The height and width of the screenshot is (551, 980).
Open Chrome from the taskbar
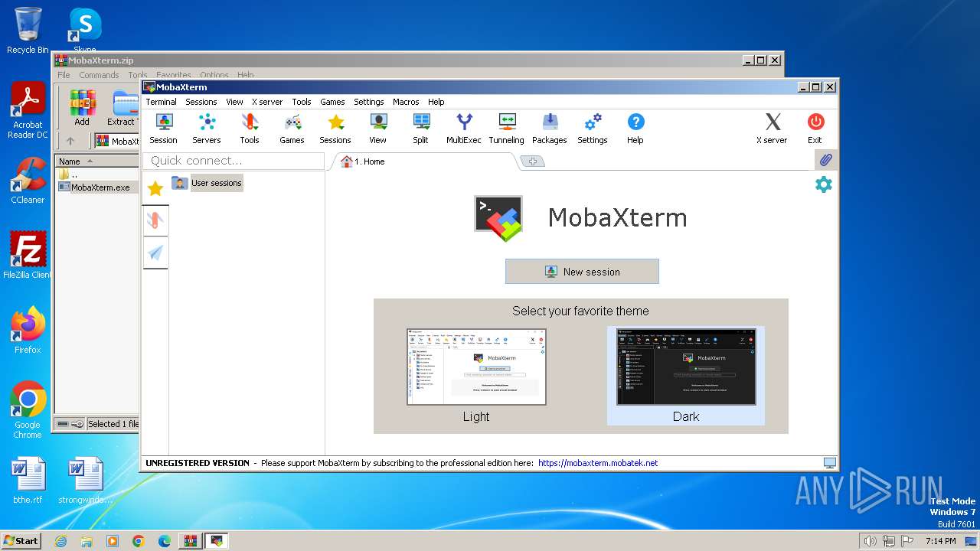click(139, 541)
